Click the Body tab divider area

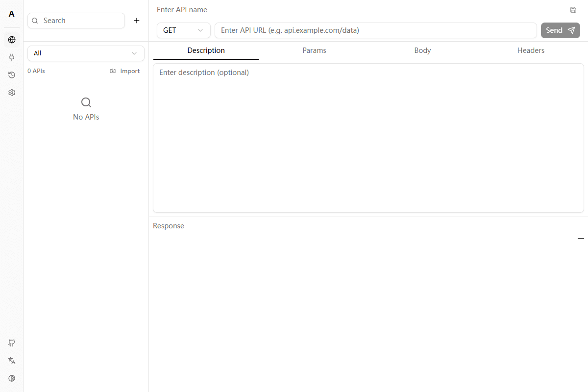[x=422, y=50]
